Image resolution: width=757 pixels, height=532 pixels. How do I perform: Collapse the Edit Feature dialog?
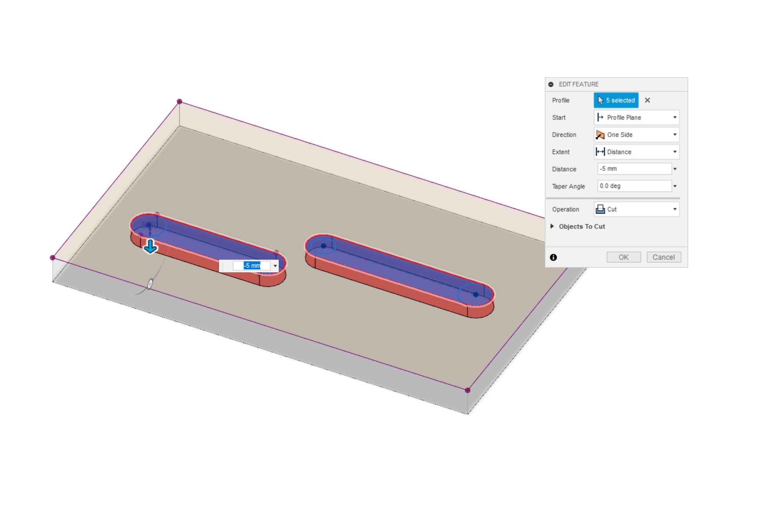551,84
